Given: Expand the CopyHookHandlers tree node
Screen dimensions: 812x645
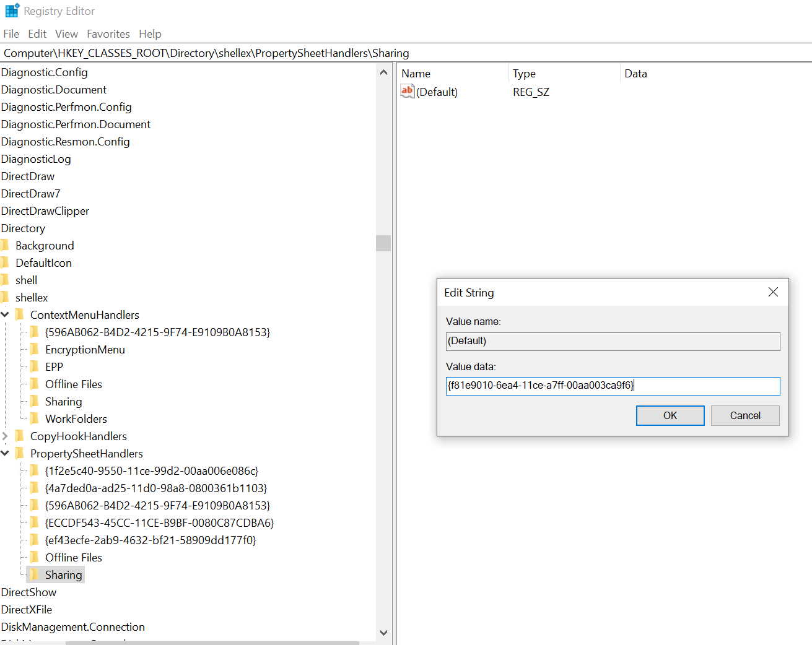Looking at the screenshot, I should [5, 436].
